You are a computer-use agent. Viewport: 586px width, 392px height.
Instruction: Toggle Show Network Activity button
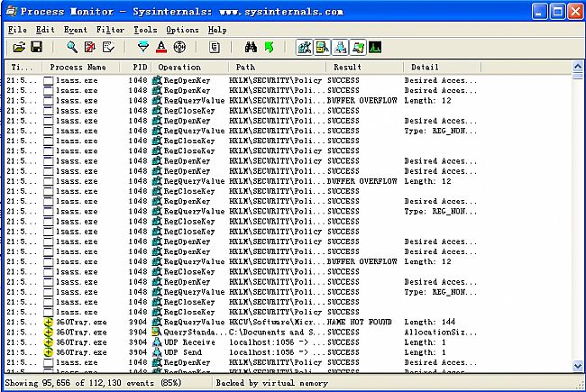tap(340, 48)
